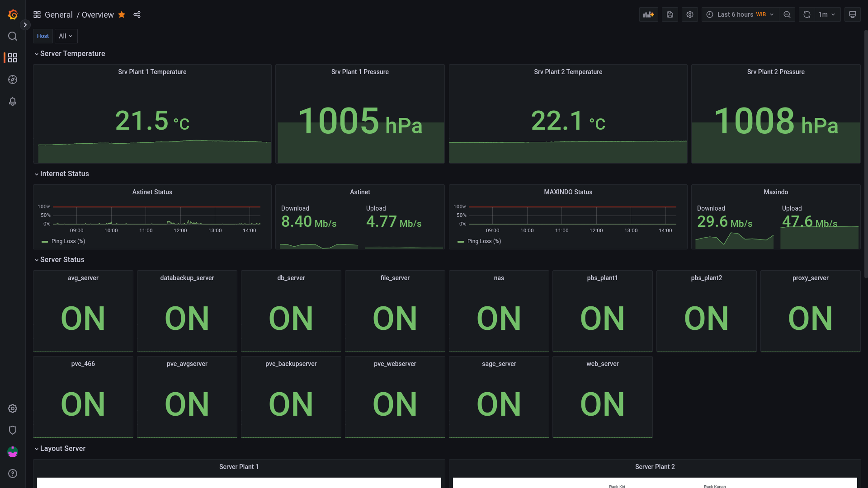Viewport: 868px width, 488px height.
Task: Click the Add panel icon
Action: pyautogui.click(x=648, y=14)
